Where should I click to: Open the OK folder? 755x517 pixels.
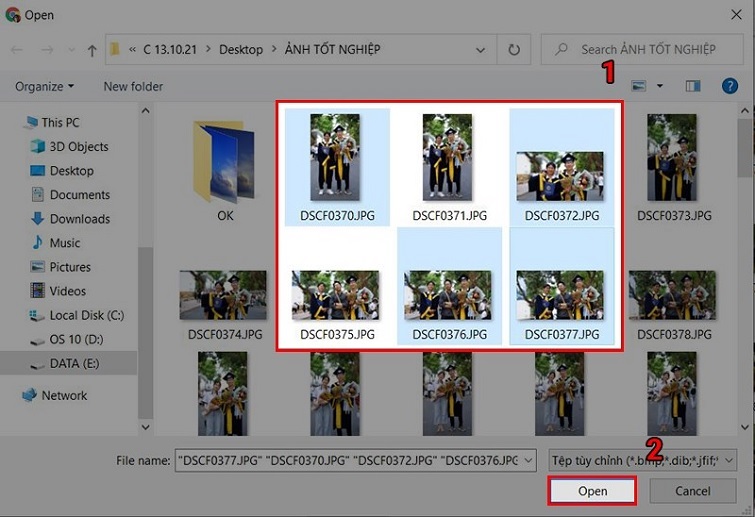(225, 170)
